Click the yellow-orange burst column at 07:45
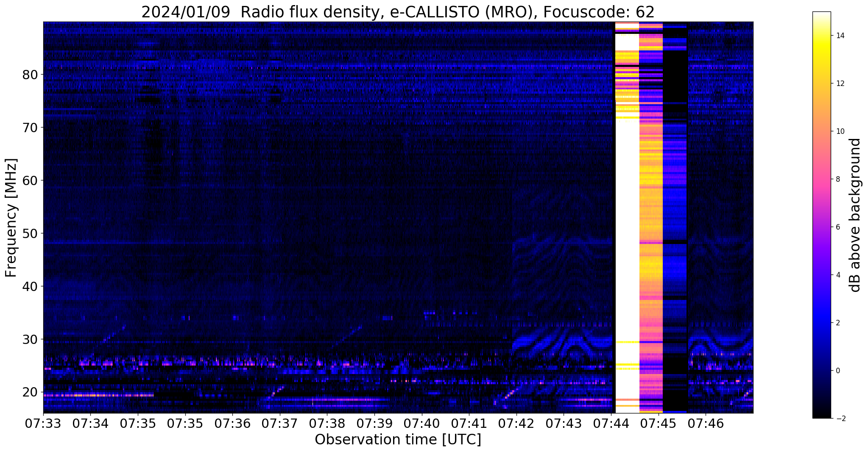Image resolution: width=868 pixels, height=452 pixels. [x=651, y=217]
